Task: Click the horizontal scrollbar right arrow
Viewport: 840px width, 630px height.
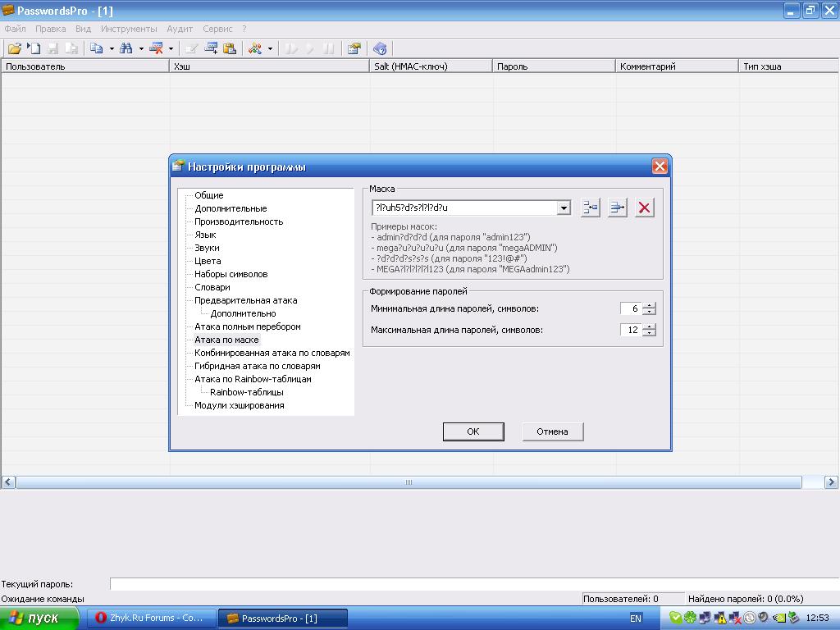Action: 832,482
